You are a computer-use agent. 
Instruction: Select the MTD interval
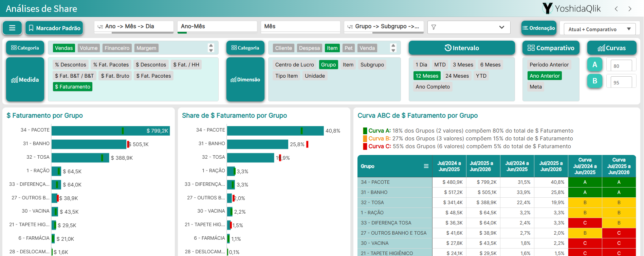[440, 65]
